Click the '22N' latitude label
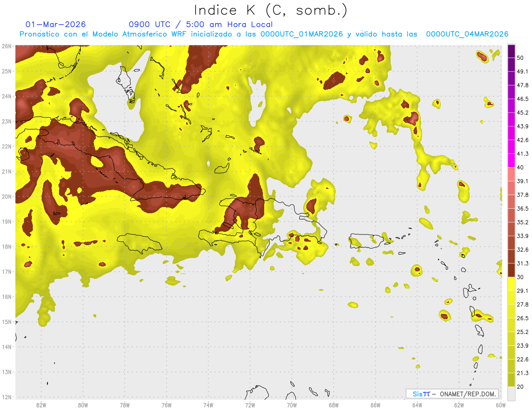The image size is (532, 411). pos(6,146)
